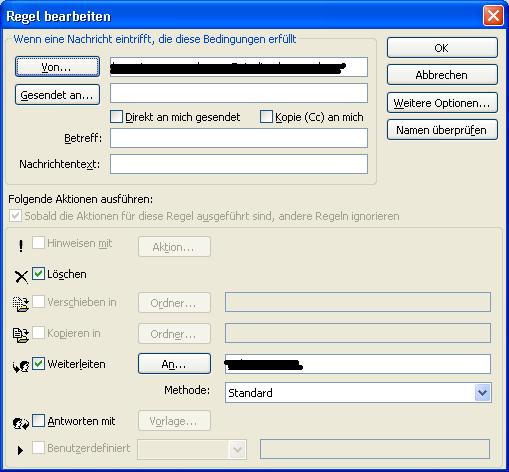
Task: Enable the Antworten mit checkbox
Action: coord(38,421)
